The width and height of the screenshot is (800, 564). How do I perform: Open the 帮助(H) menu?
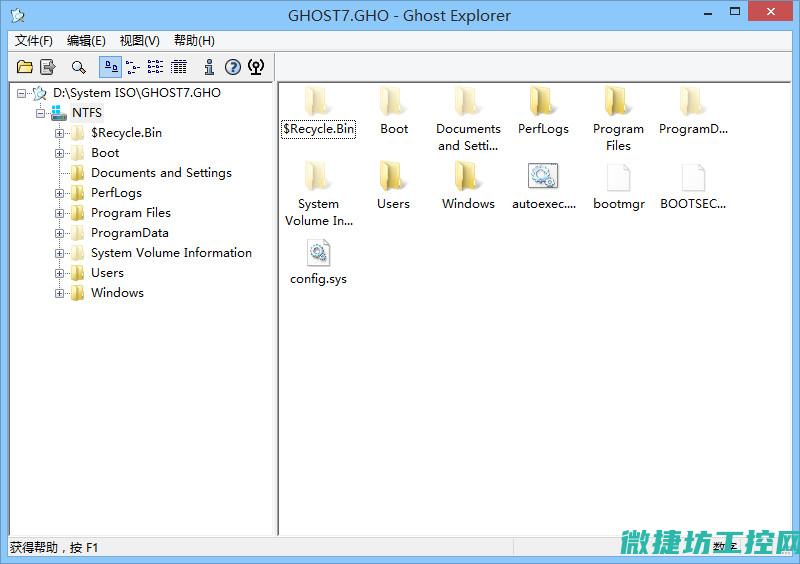click(x=194, y=40)
